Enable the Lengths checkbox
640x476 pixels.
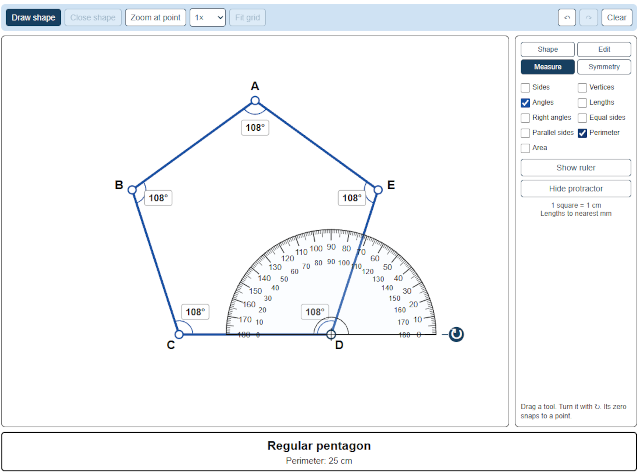(582, 103)
